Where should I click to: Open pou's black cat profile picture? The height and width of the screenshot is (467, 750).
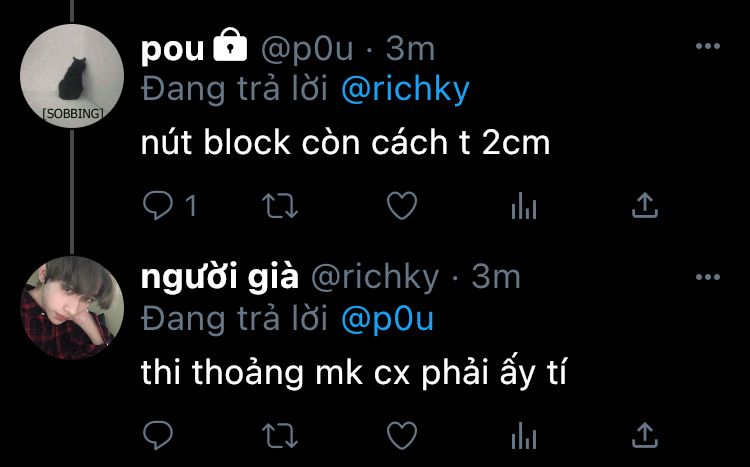coord(72,76)
